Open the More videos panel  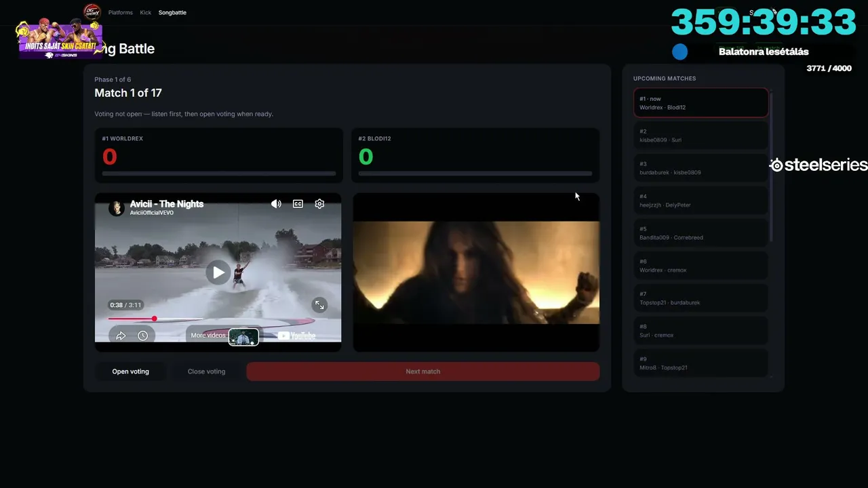click(x=224, y=336)
